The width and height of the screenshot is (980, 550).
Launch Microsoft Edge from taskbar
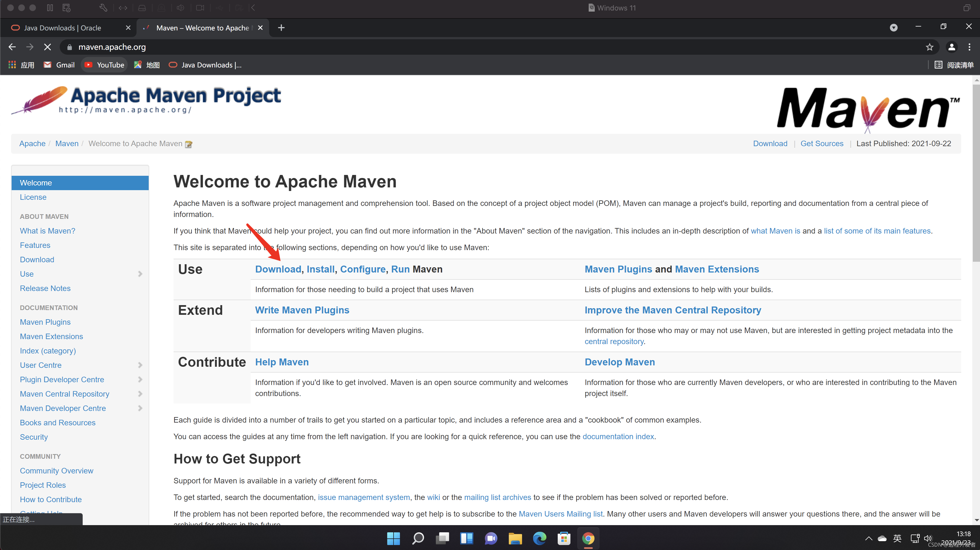[x=539, y=538]
